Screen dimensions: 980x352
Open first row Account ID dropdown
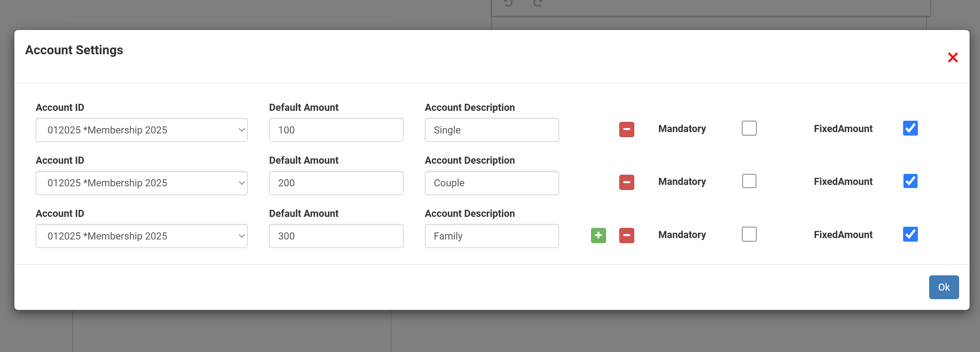pyautogui.click(x=141, y=130)
